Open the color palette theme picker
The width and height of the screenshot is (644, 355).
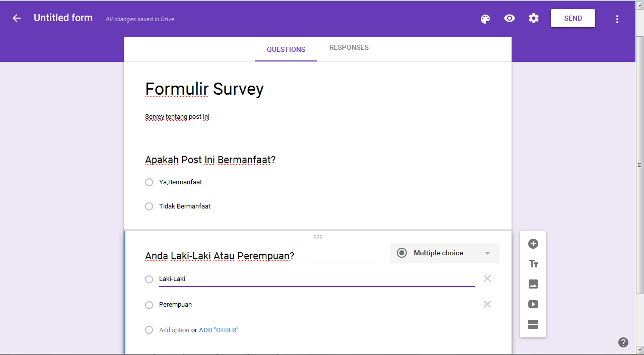coord(485,18)
